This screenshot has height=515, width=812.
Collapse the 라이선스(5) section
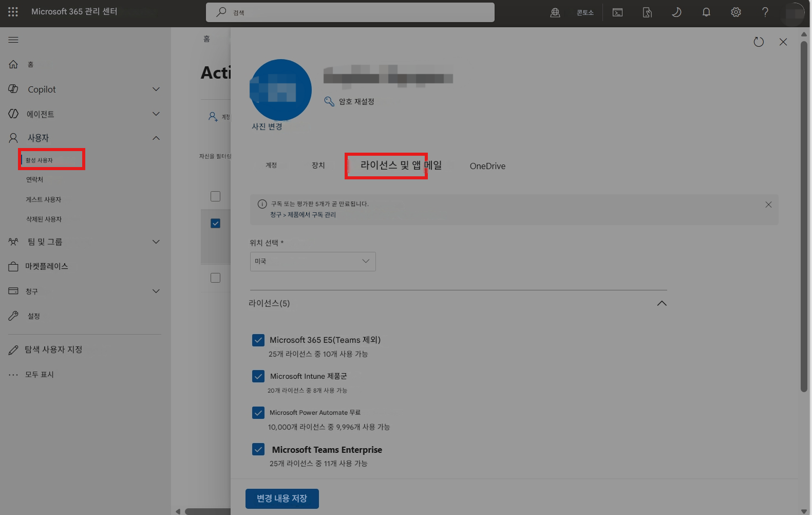(x=662, y=303)
